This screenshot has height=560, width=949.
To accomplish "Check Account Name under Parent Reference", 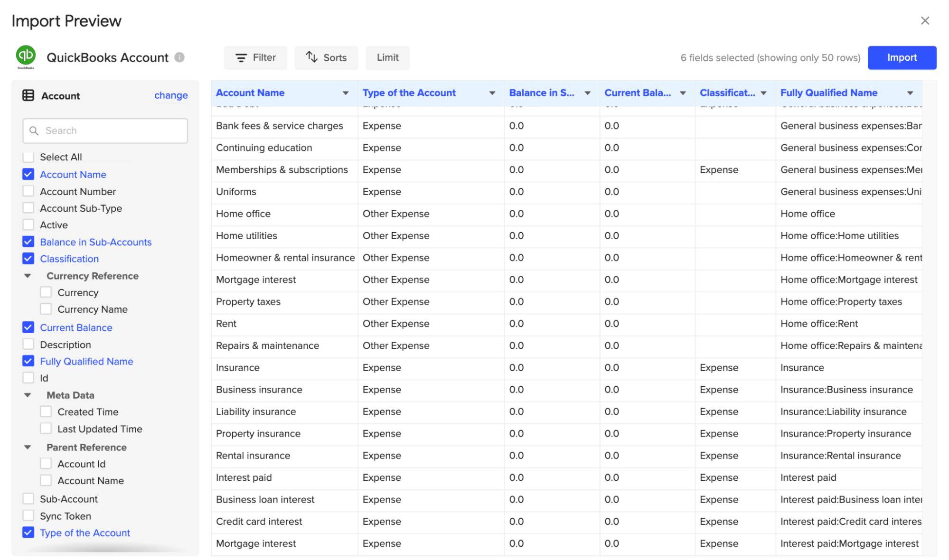I will (46, 480).
